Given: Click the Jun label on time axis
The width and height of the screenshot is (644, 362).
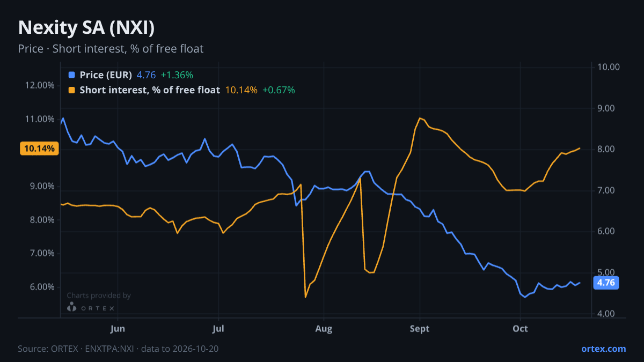Looking at the screenshot, I should [x=117, y=328].
